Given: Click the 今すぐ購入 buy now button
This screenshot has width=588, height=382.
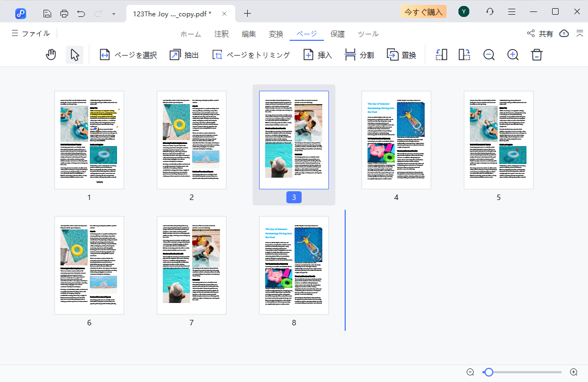Looking at the screenshot, I should click(424, 12).
